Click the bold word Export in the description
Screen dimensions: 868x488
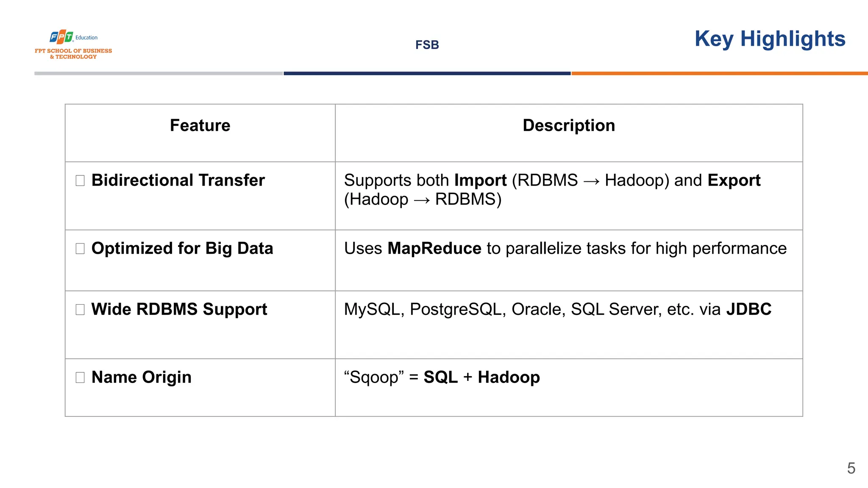734,180
